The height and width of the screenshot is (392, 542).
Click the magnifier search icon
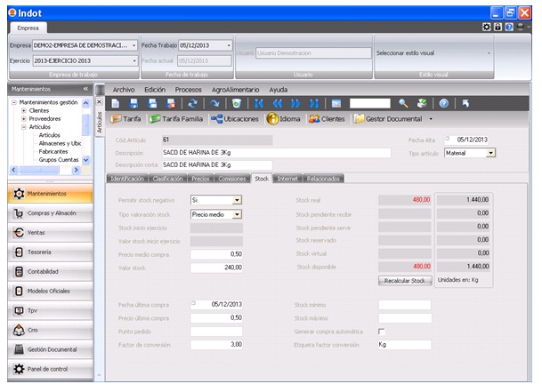[403, 104]
